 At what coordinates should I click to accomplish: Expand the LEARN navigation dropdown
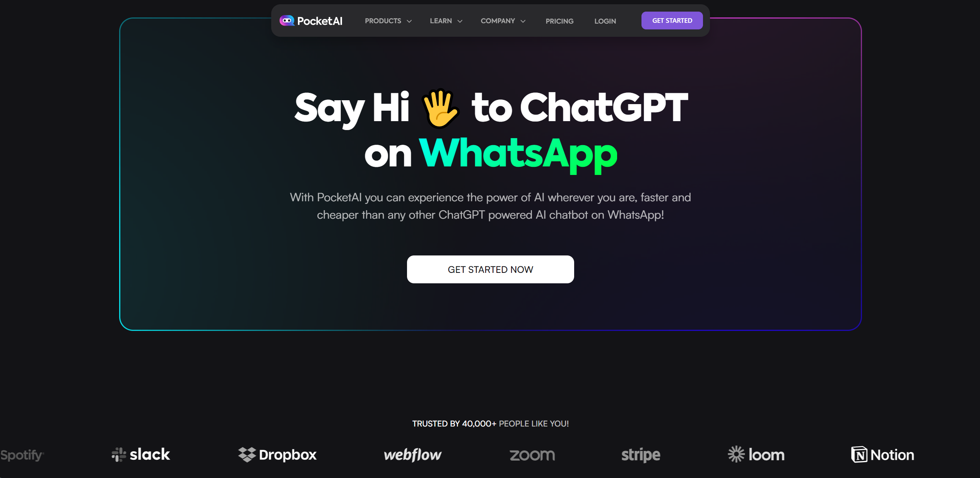tap(446, 21)
